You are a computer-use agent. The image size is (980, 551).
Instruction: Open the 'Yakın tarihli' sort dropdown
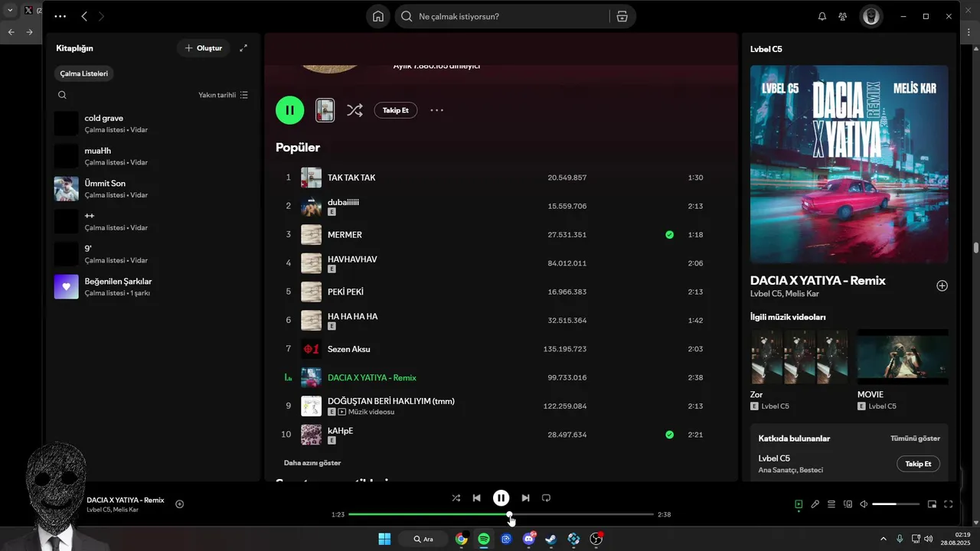click(223, 95)
